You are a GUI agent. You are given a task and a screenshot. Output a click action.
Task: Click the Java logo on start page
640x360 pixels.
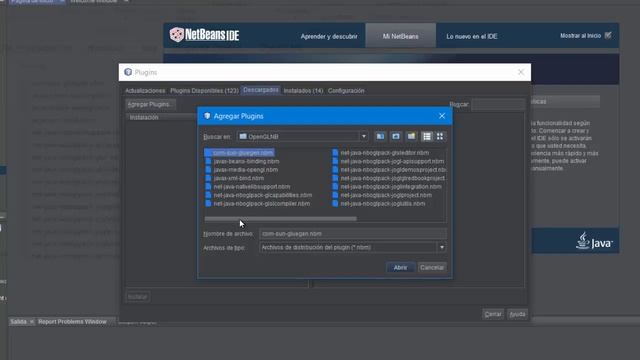pyautogui.click(x=594, y=241)
